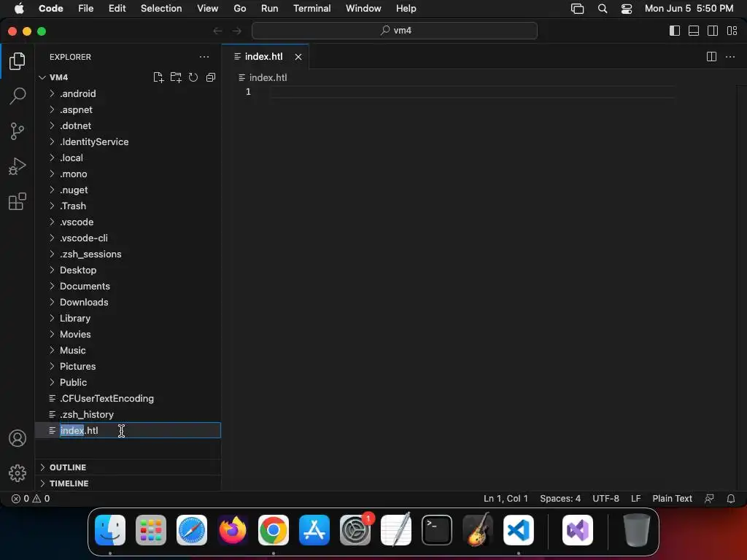Open the Manage gear icon
Image resolution: width=747 pixels, height=560 pixels.
pyautogui.click(x=18, y=472)
